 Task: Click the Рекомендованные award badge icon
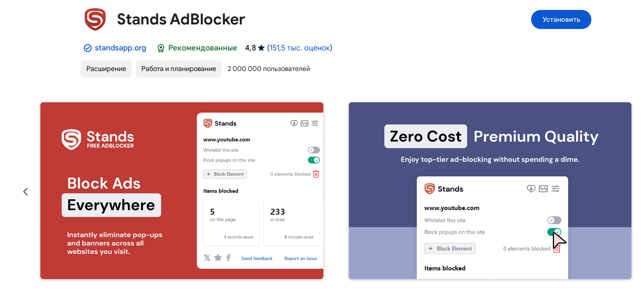click(x=161, y=48)
